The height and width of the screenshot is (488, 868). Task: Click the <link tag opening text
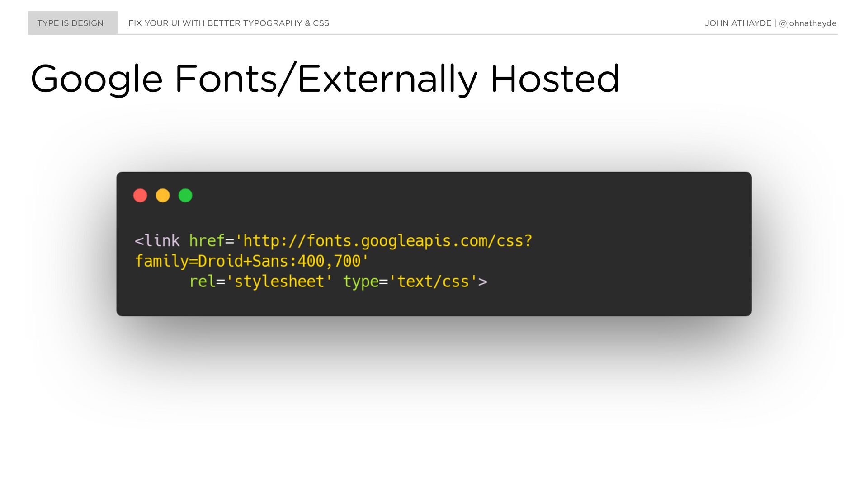157,240
